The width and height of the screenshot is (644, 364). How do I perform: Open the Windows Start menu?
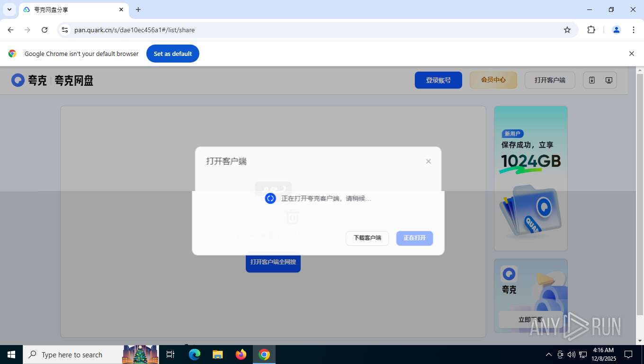coord(11,355)
